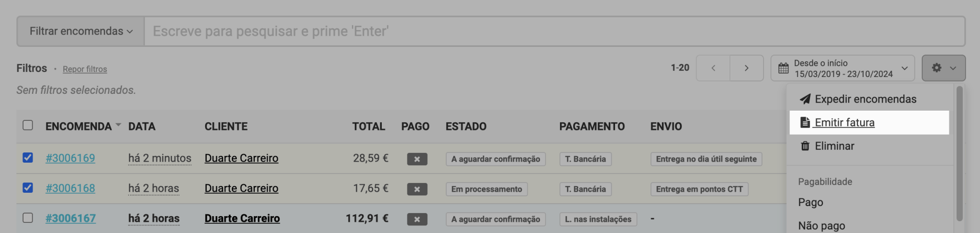Open order #3006169 link
The width and height of the screenshot is (980, 233).
70,158
